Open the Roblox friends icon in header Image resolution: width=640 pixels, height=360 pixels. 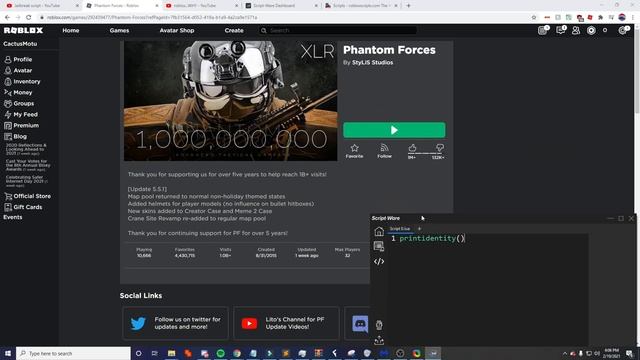tap(576, 31)
